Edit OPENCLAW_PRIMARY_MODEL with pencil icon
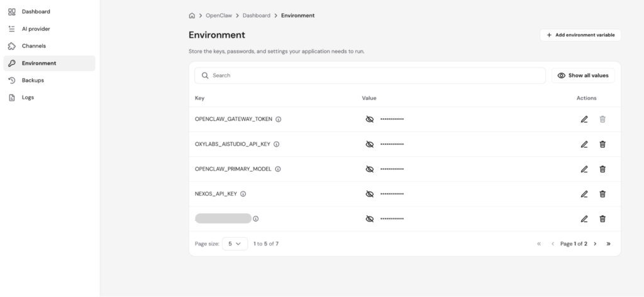The image size is (644, 297). point(584,169)
